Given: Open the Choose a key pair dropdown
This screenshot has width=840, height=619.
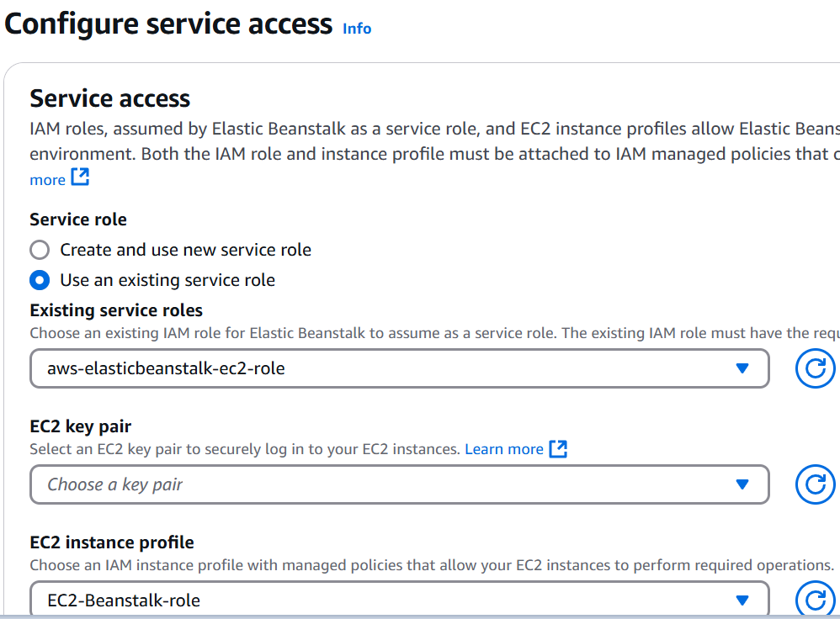Looking at the screenshot, I should (400, 484).
